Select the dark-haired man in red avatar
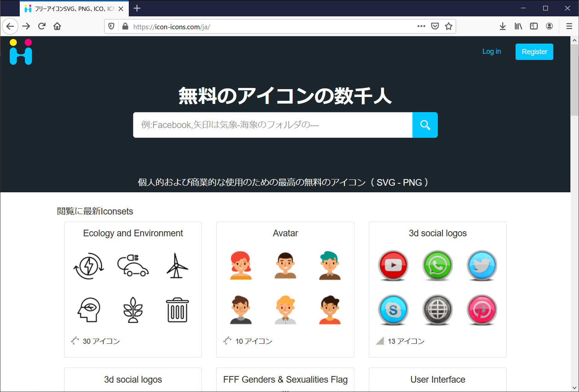This screenshot has width=579, height=392. pos(330,310)
